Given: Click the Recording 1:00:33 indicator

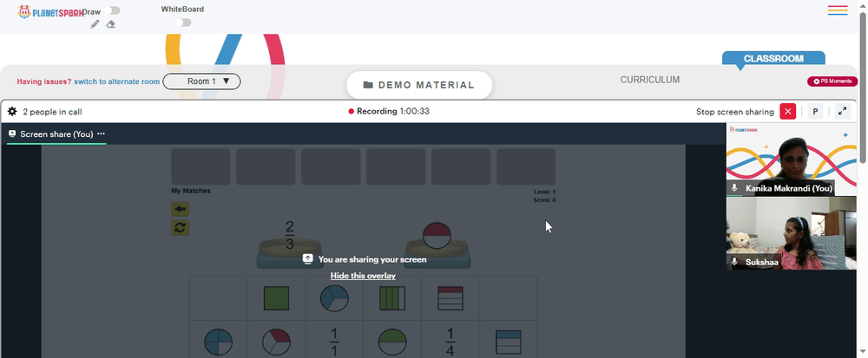Looking at the screenshot, I should pos(389,111).
